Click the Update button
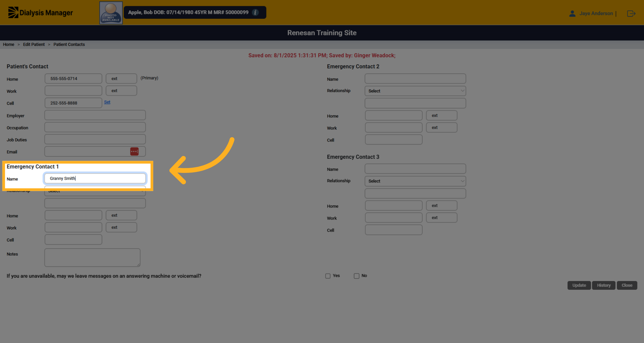 pyautogui.click(x=579, y=285)
